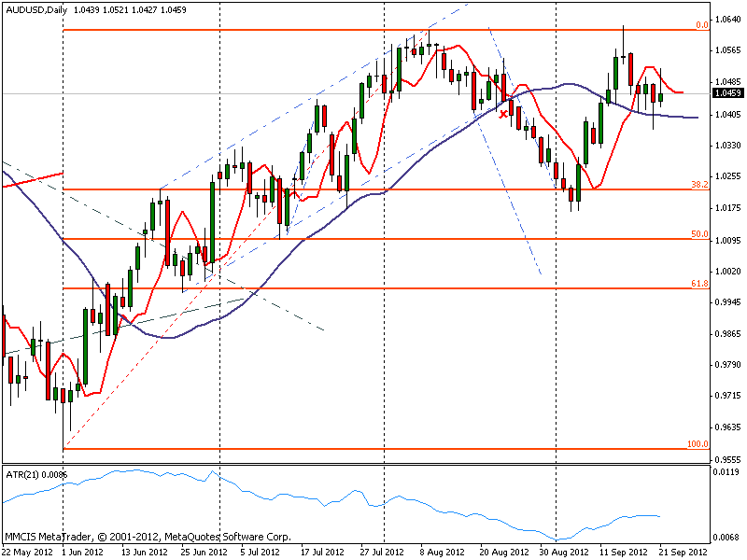Screen dimensions: 747x560
Task: Click the 1 Jun 2012 date label
Action: [83, 553]
